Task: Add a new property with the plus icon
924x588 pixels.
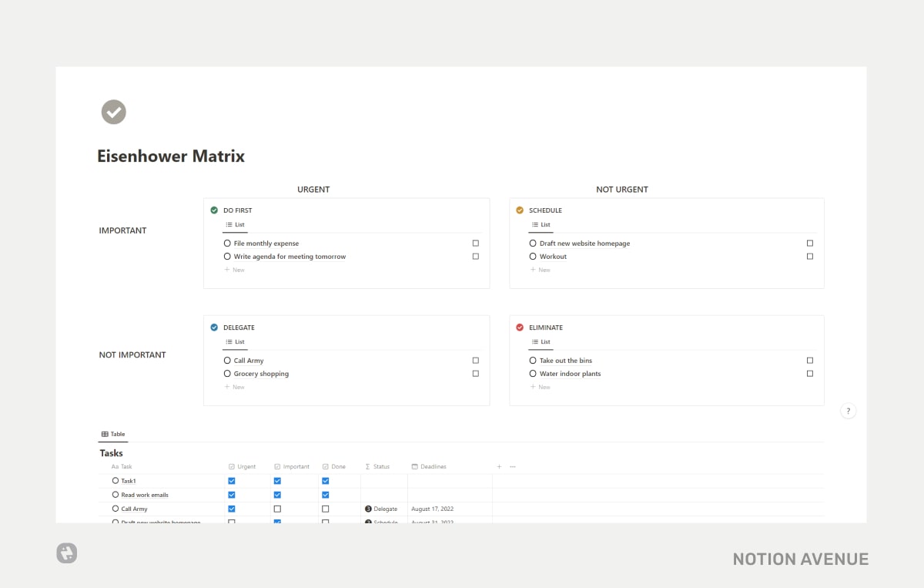Action: (499, 466)
